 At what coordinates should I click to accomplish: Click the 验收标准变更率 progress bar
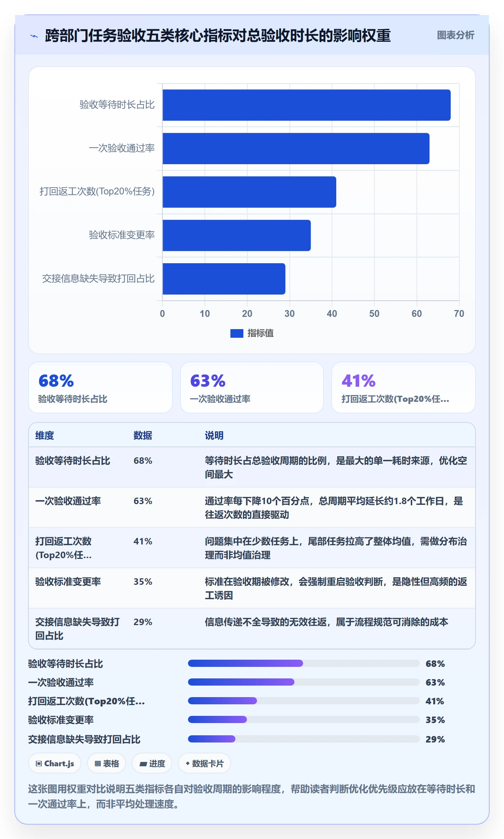(304, 719)
